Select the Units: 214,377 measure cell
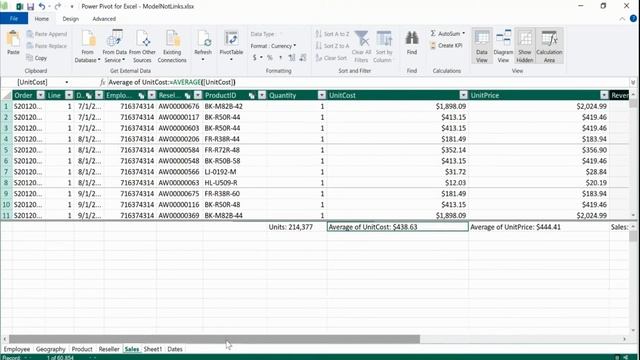Viewport: 640px width, 360px height. pos(296,227)
